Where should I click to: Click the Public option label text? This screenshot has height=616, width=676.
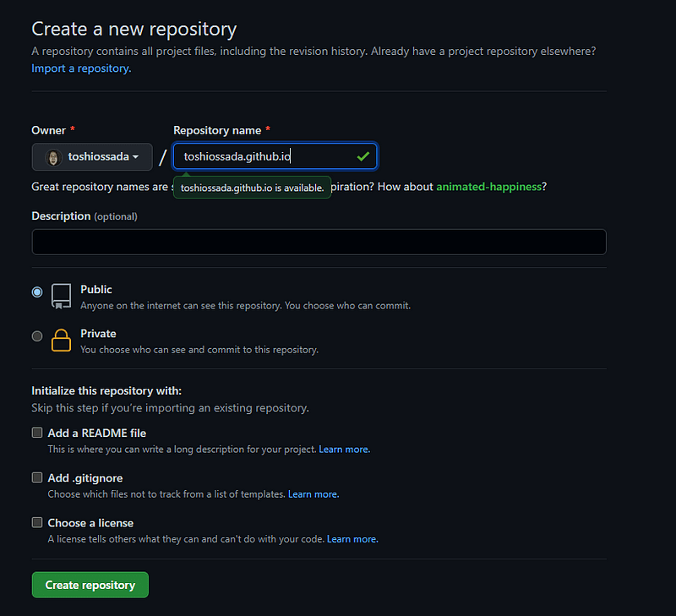[96, 289]
